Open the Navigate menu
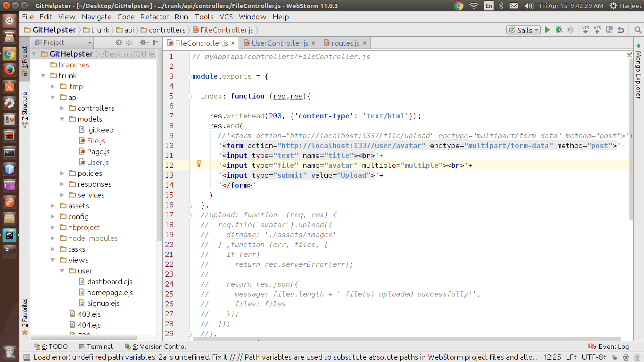644x362 pixels. click(97, 16)
